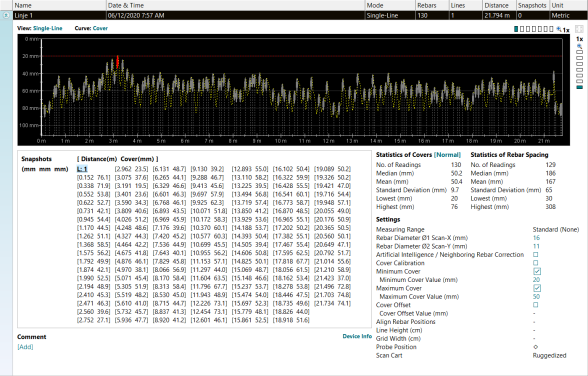The width and height of the screenshot is (588, 376).
Task: Uncheck the Minimum Cover checkbox
Action: pyautogui.click(x=537, y=271)
